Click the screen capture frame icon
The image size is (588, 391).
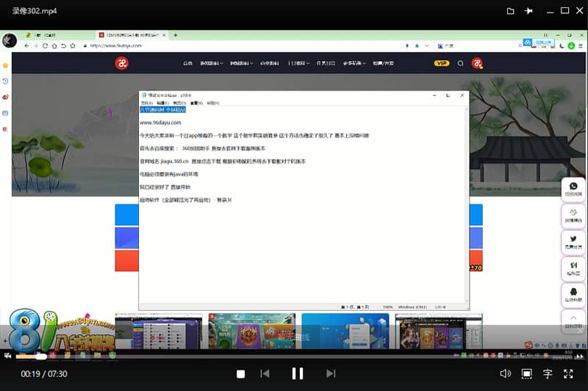pyautogui.click(x=526, y=373)
